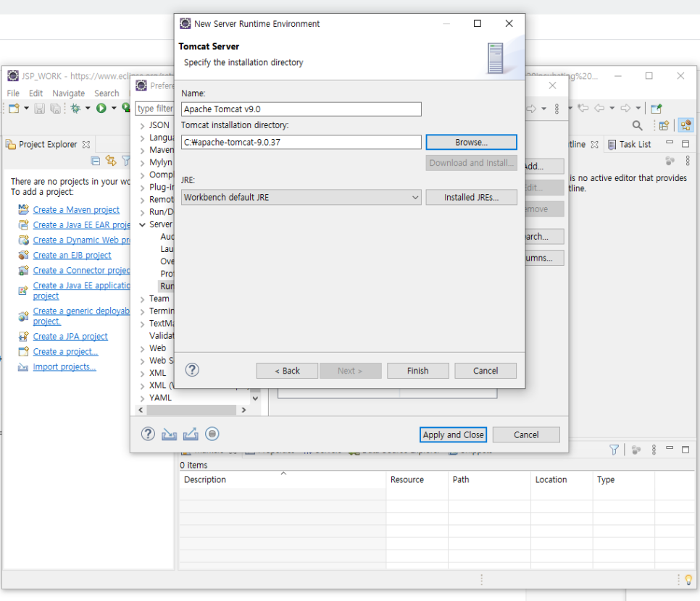
Task: Click Cancel in Preferences dialog
Action: (526, 434)
